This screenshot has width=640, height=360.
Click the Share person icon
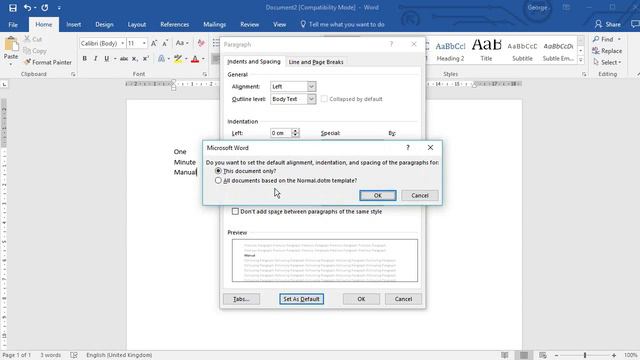pyautogui.click(x=598, y=24)
